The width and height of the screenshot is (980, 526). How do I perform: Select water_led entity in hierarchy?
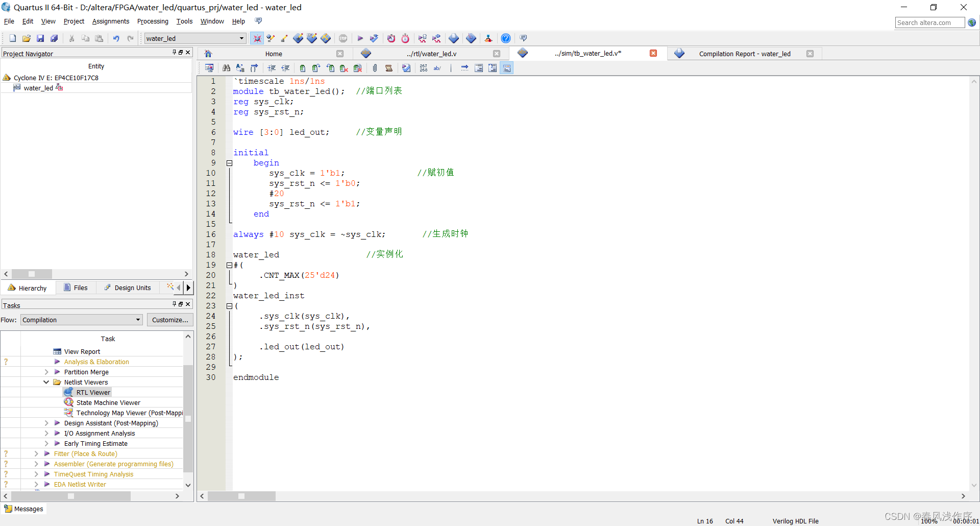[x=38, y=88]
